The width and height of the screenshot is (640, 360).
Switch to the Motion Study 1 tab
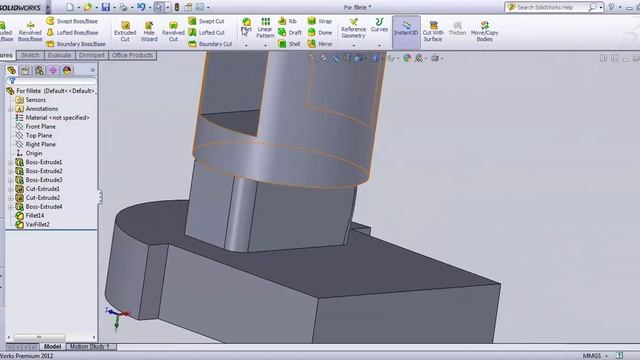coord(90,347)
